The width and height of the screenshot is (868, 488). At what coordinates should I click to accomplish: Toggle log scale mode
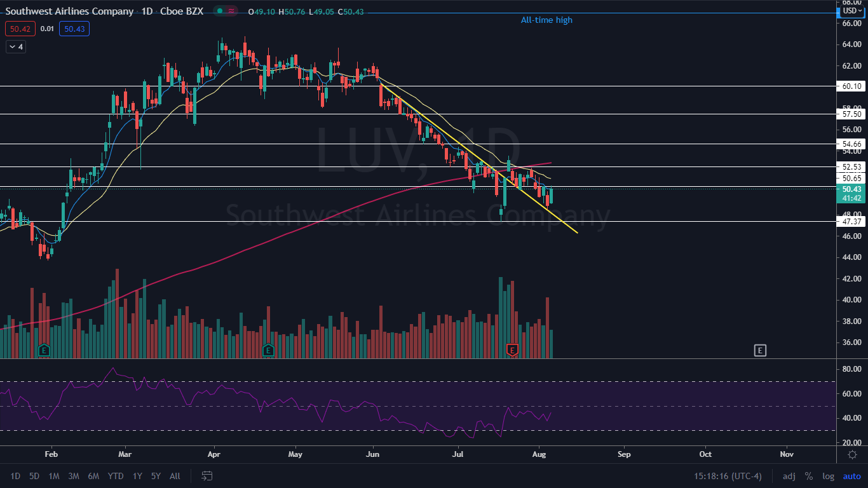(828, 476)
